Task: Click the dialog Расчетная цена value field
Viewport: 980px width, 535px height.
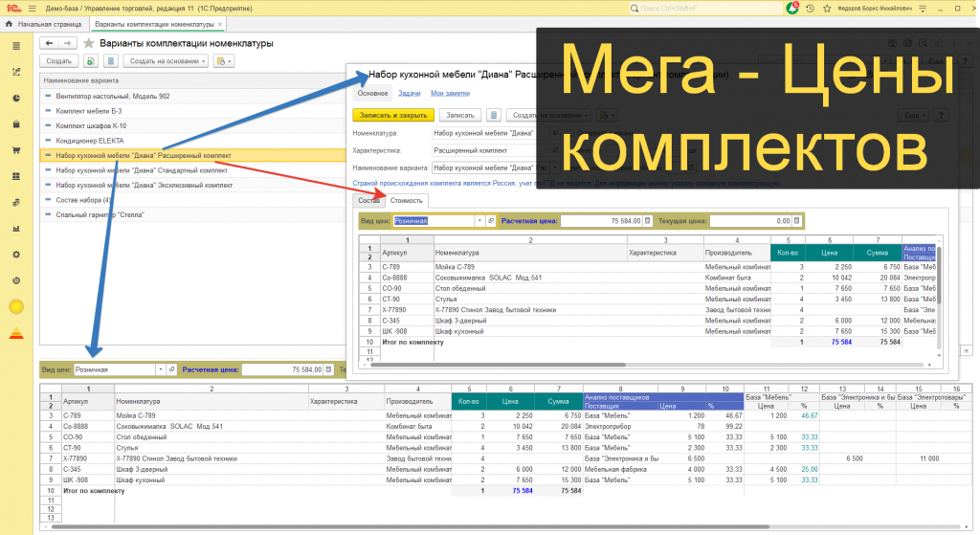Action: tap(602, 221)
